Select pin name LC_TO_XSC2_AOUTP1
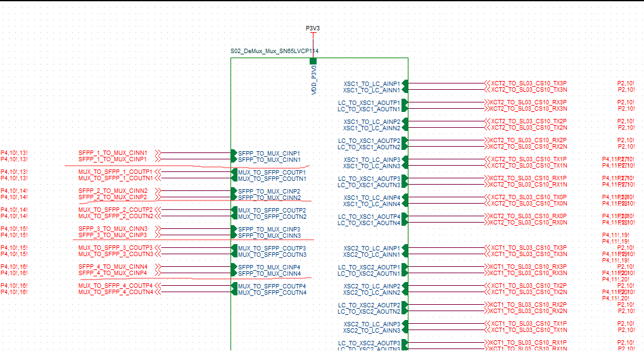Image resolution: width=644 pixels, height=351 pixels. click(369, 268)
